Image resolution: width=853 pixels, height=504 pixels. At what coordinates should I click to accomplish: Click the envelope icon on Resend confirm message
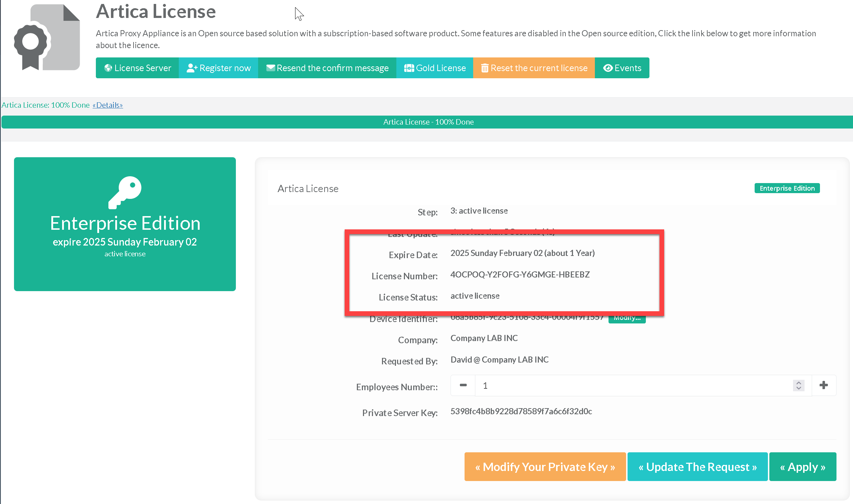pyautogui.click(x=271, y=68)
